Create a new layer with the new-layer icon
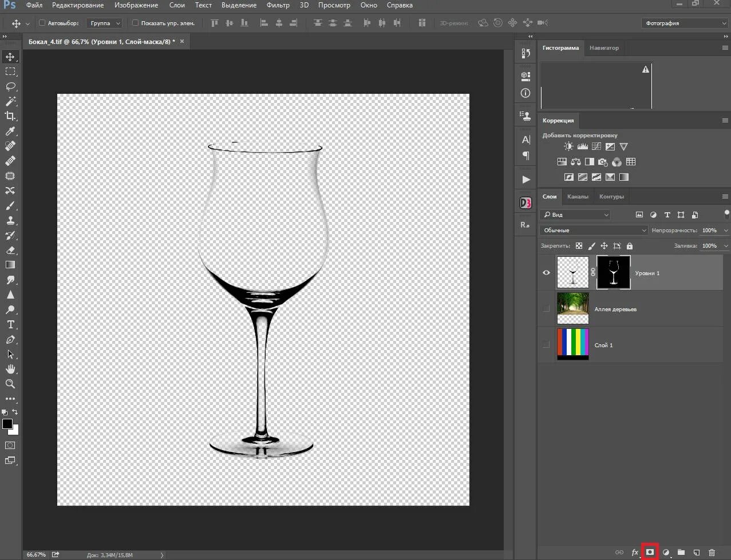This screenshot has width=731, height=560. (x=697, y=552)
